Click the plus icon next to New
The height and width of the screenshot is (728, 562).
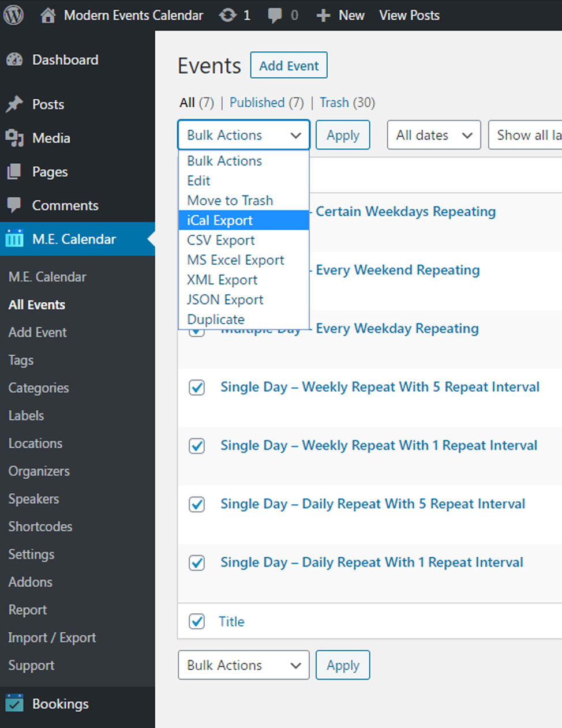tap(323, 16)
